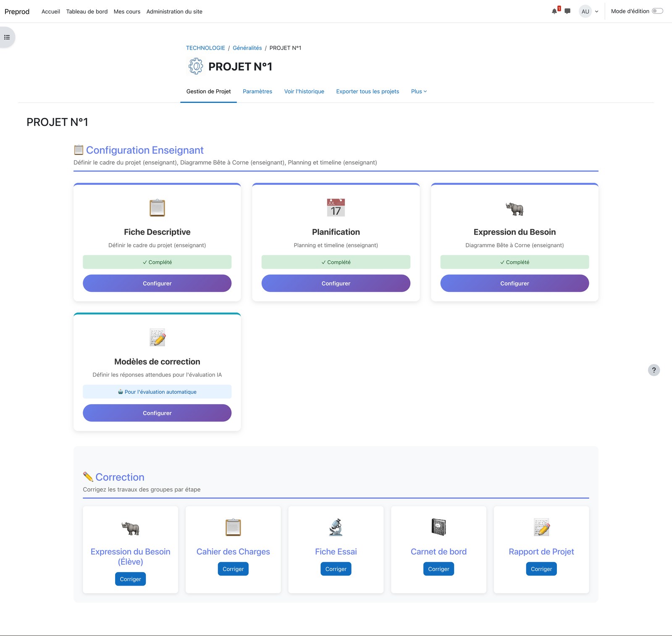Click the Correction section heading
Viewport: 672px width, 636px height.
coord(120,477)
